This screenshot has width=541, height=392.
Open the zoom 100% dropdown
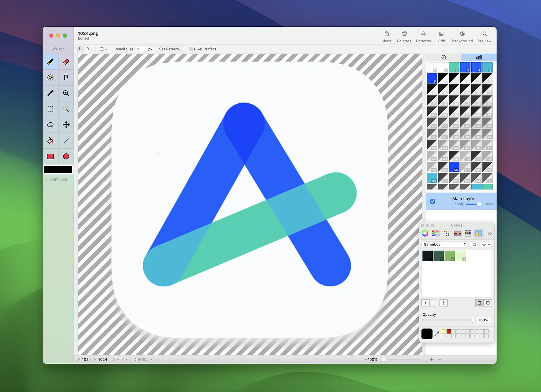tap(371, 360)
